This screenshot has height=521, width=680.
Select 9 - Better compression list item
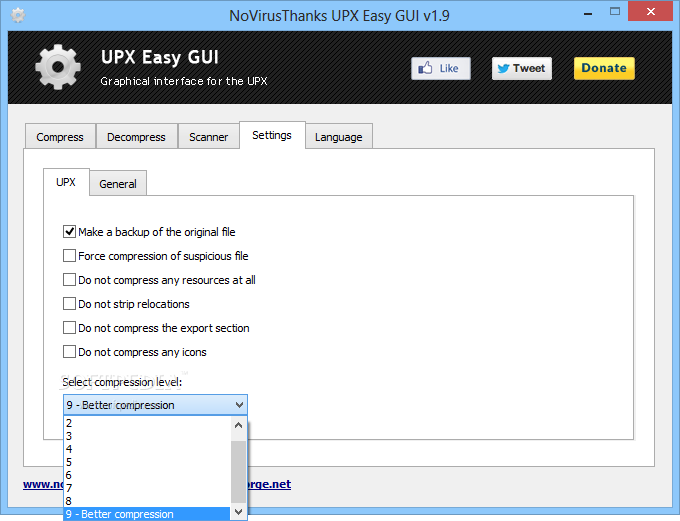point(147,514)
